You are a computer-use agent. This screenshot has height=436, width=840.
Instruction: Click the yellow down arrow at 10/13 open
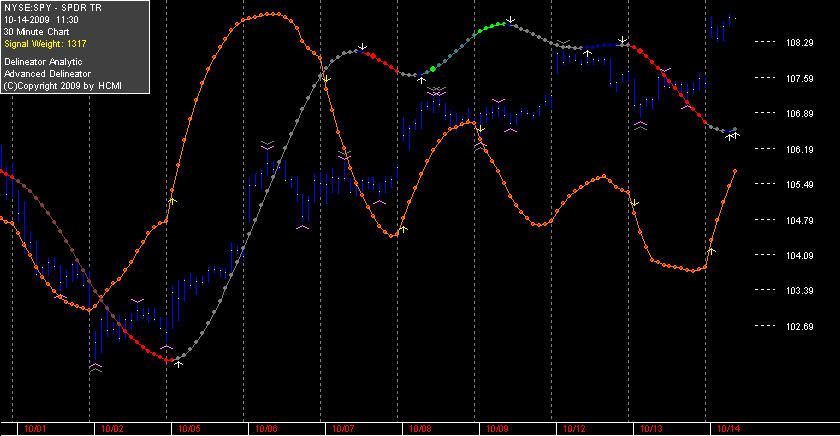(634, 203)
